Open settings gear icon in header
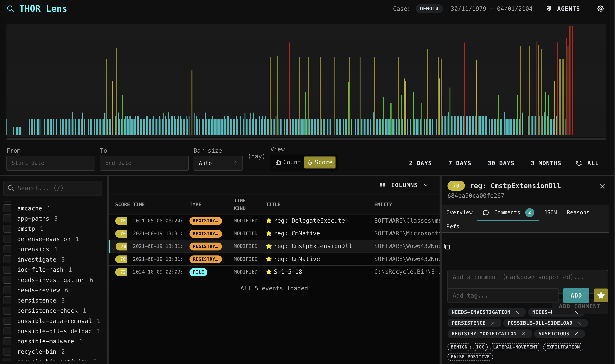This screenshot has width=615, height=364. 600,9
